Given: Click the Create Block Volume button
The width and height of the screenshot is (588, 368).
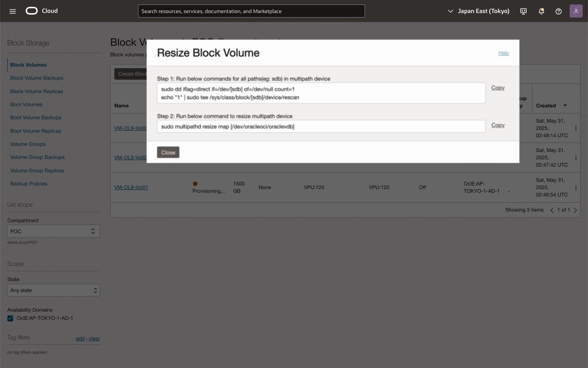Looking at the screenshot, I should pos(131,74).
